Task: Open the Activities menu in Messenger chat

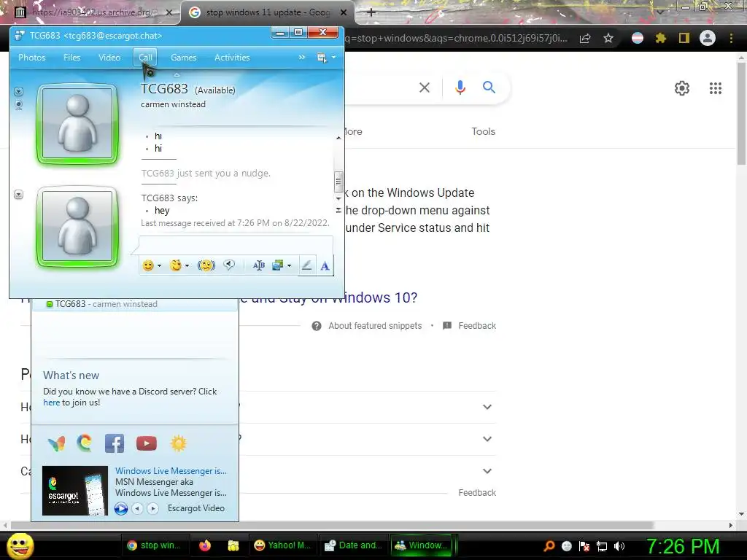Action: (x=232, y=57)
